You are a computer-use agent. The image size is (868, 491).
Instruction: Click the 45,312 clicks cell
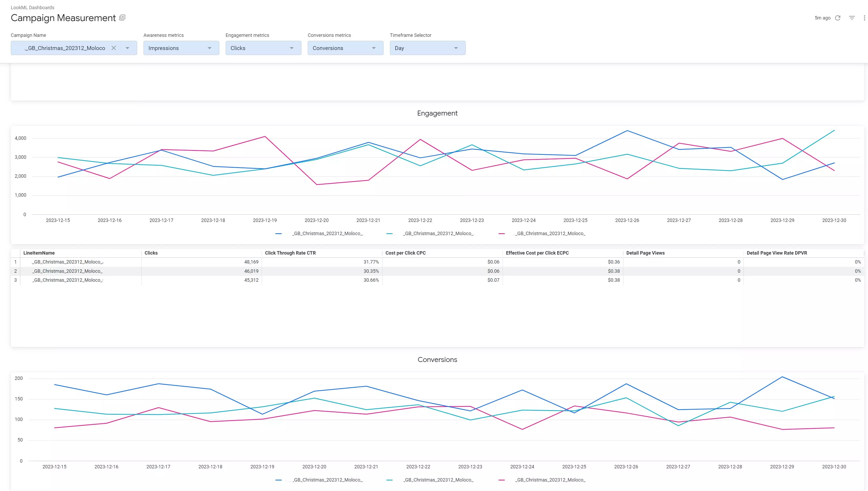(251, 280)
